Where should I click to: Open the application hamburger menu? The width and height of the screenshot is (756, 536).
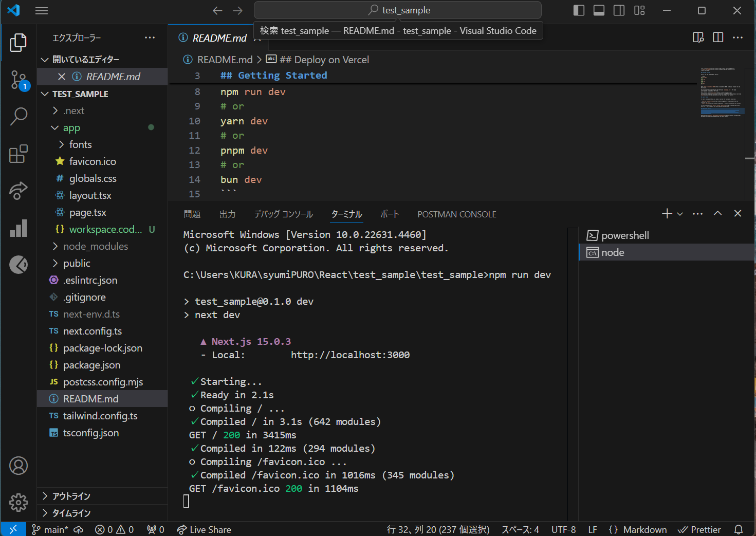(42, 10)
